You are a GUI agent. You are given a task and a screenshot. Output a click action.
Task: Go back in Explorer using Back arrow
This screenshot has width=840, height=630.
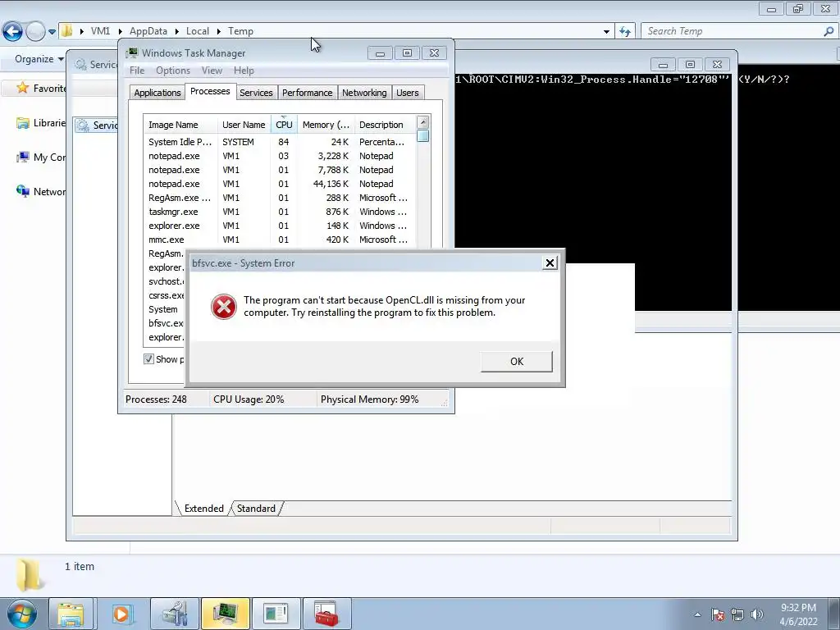[x=12, y=32]
